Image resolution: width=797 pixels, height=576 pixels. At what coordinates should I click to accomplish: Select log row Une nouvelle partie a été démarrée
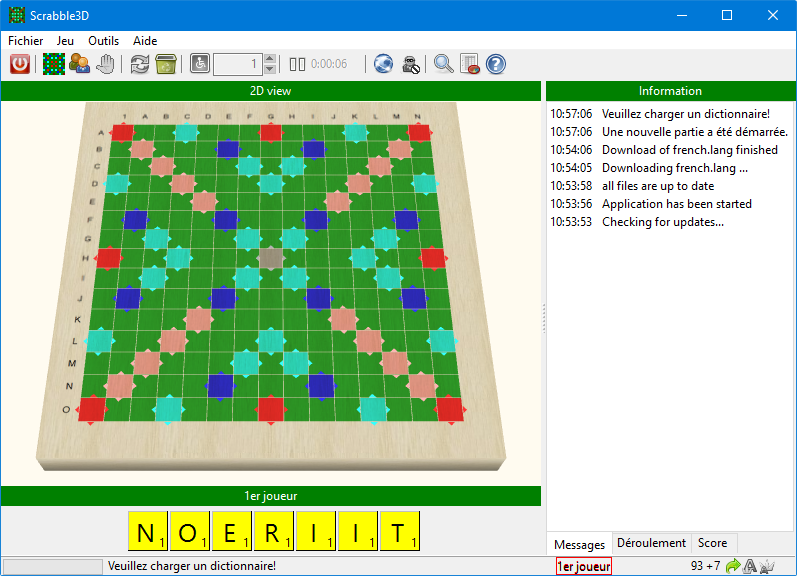[670, 132]
